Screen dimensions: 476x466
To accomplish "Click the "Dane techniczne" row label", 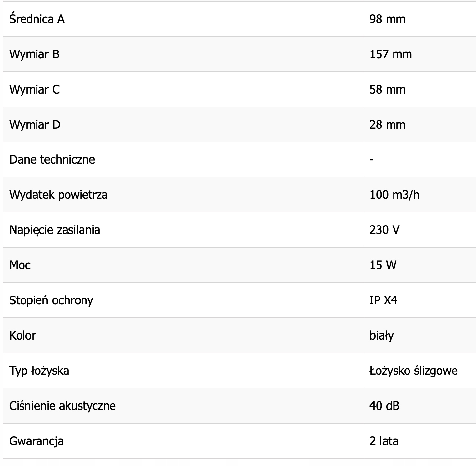I will [52, 160].
